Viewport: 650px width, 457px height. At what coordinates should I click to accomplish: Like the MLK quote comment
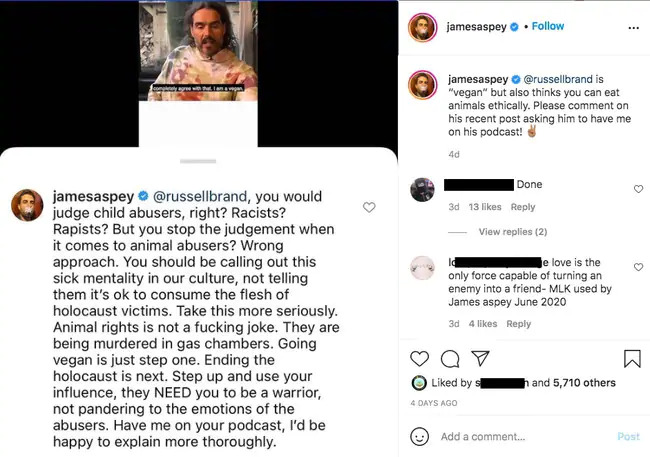(x=638, y=266)
